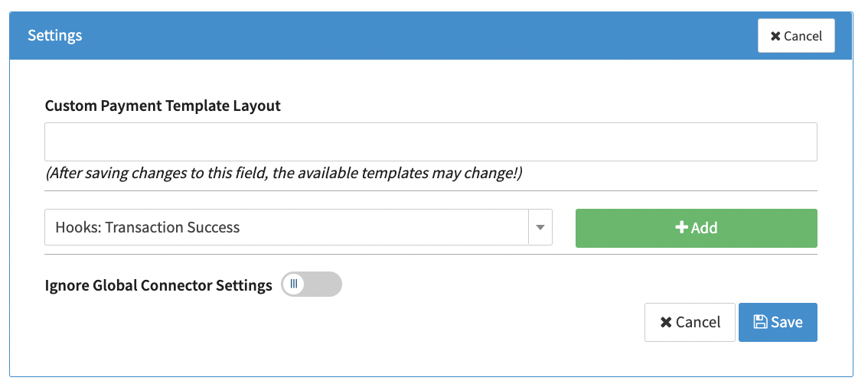868x387 pixels.
Task: Dismiss the form with the bottom Cancel button
Action: pyautogui.click(x=690, y=322)
